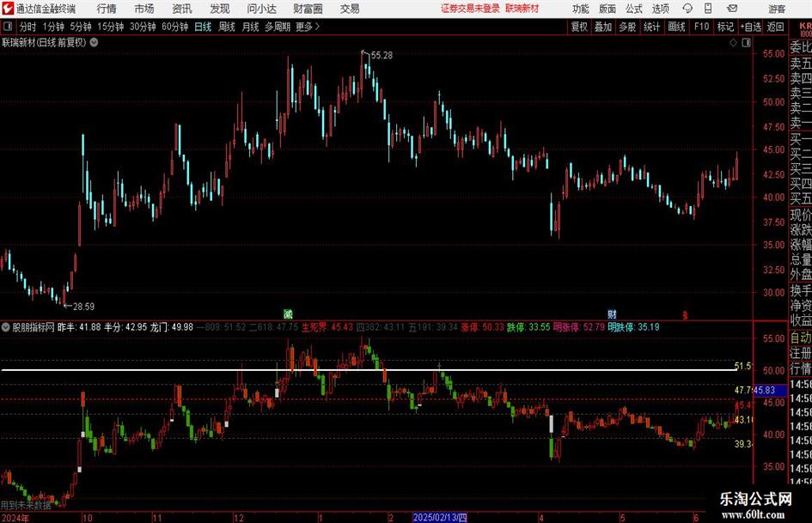
Task: Open the 财富圈 menu
Action: [308, 9]
